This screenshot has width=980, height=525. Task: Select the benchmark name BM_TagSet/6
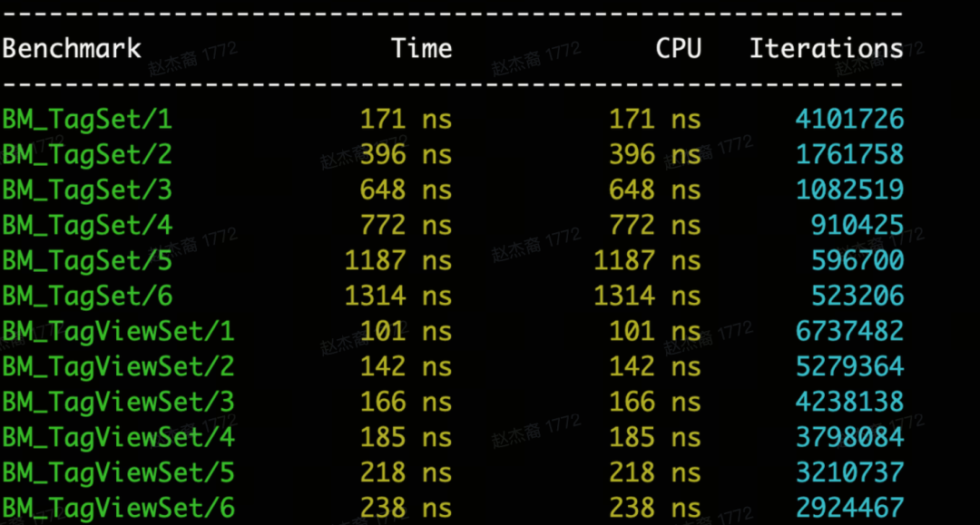tap(87, 296)
